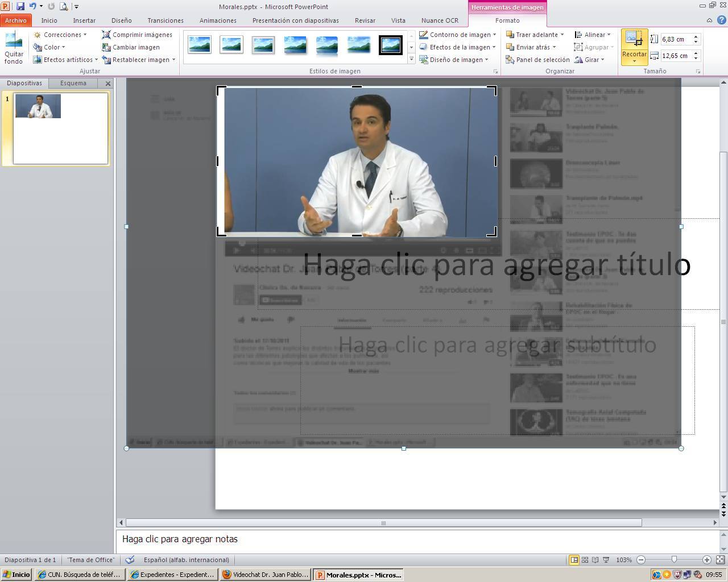Click the zoom out minus button

(x=641, y=560)
